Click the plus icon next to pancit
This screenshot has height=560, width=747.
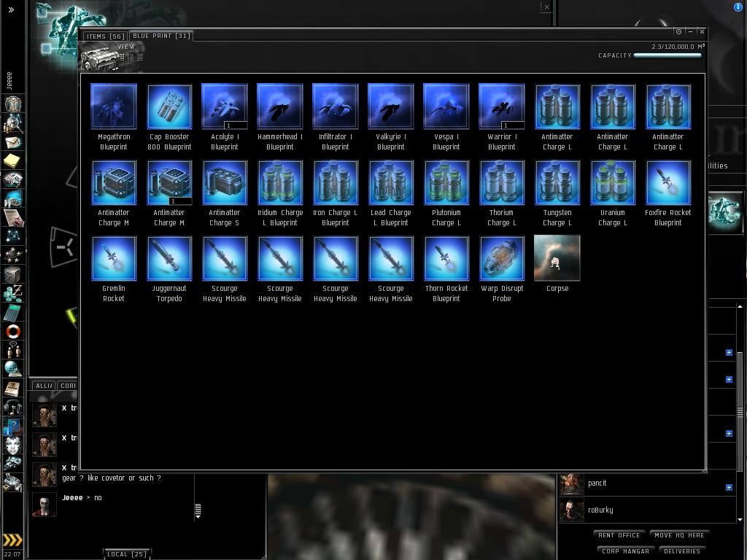click(x=729, y=488)
